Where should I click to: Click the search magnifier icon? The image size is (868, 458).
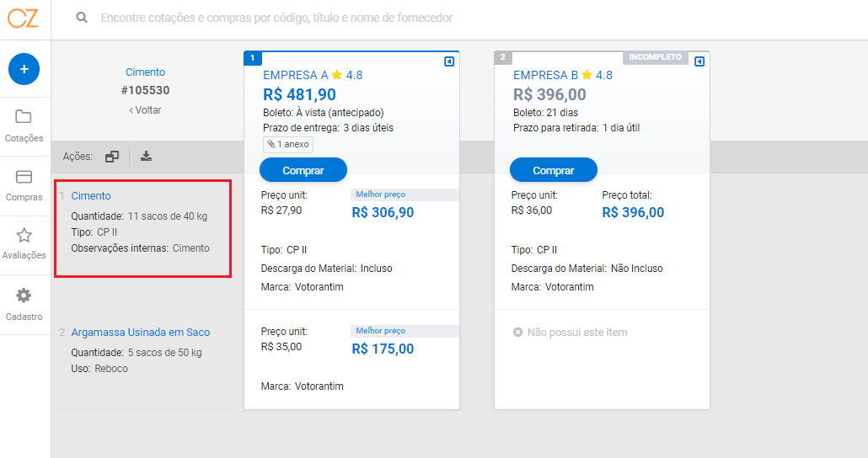tap(82, 18)
